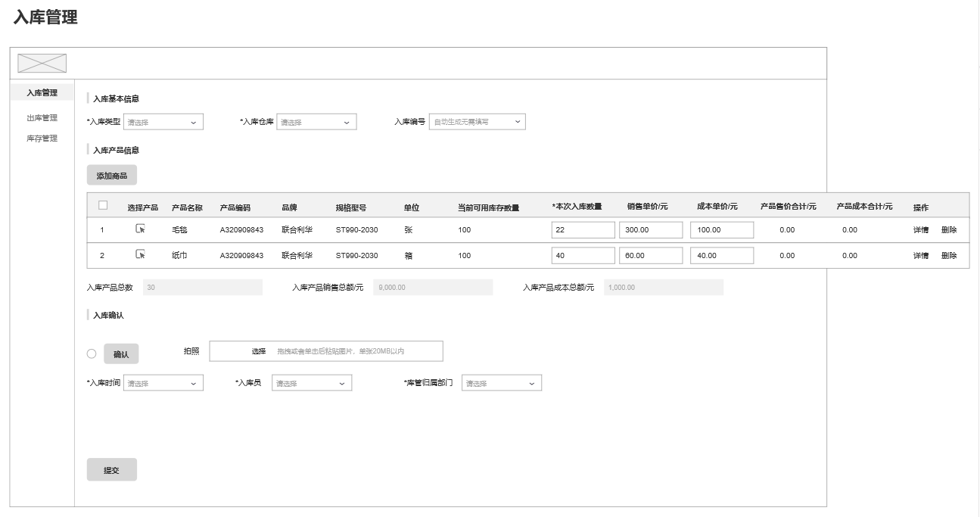Click the 拍照 image upload selection box
The height and width of the screenshot is (517, 980).
(x=325, y=351)
